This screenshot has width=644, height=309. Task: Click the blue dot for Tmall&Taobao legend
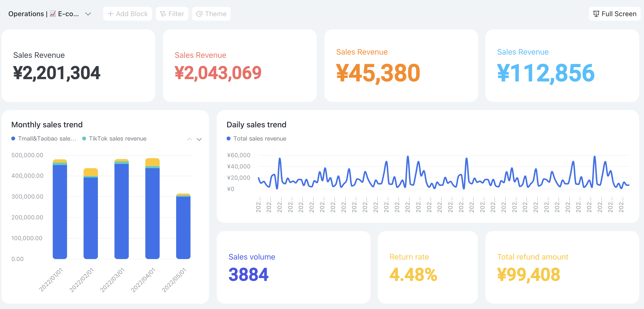point(13,139)
